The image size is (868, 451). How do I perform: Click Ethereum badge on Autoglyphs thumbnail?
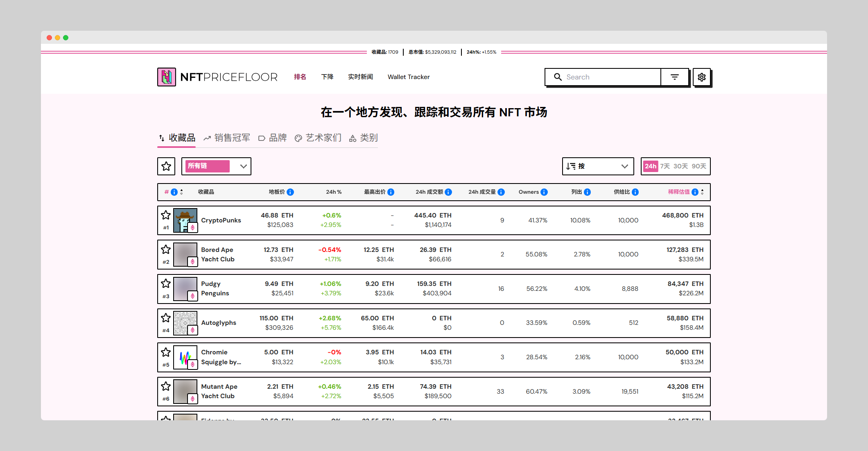[192, 330]
